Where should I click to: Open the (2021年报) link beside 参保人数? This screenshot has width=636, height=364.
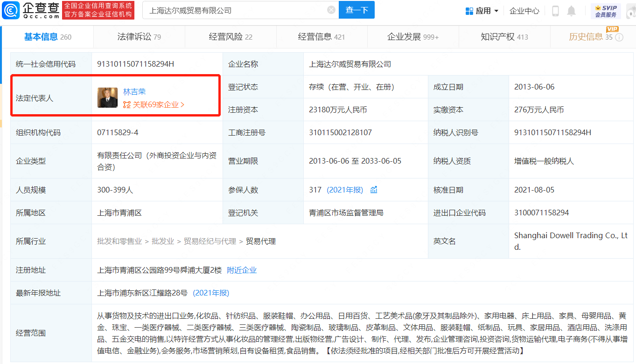point(345,190)
